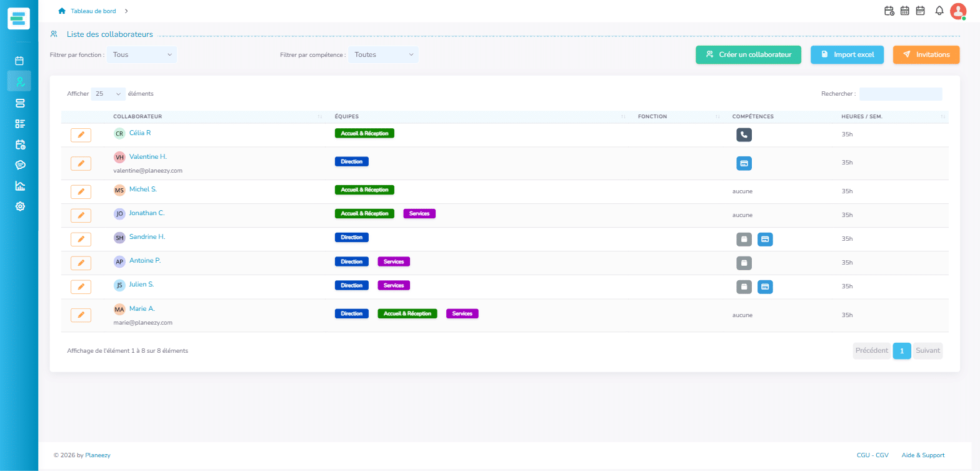Open the Aide & Support link
This screenshot has width=980, height=471.
(923, 455)
